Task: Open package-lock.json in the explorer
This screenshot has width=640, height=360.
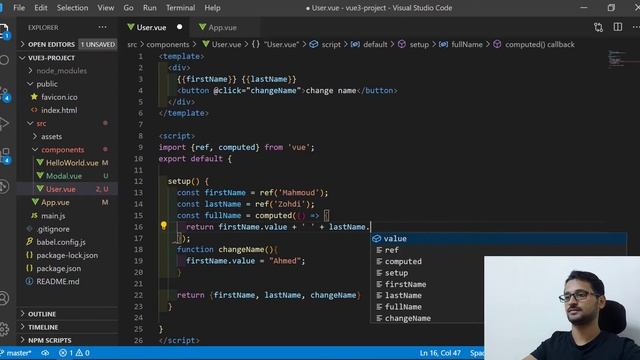Action: 67,255
